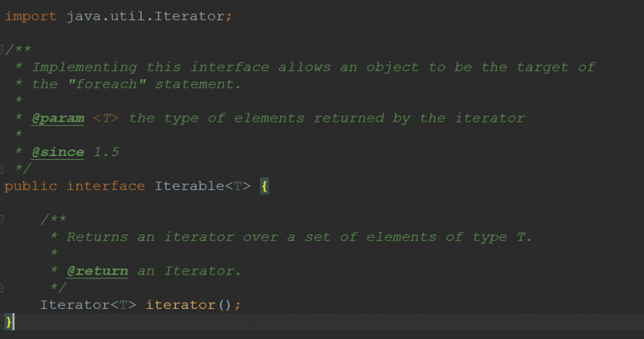Collapse the iterator method Javadoc fold marker

coord(2,220)
